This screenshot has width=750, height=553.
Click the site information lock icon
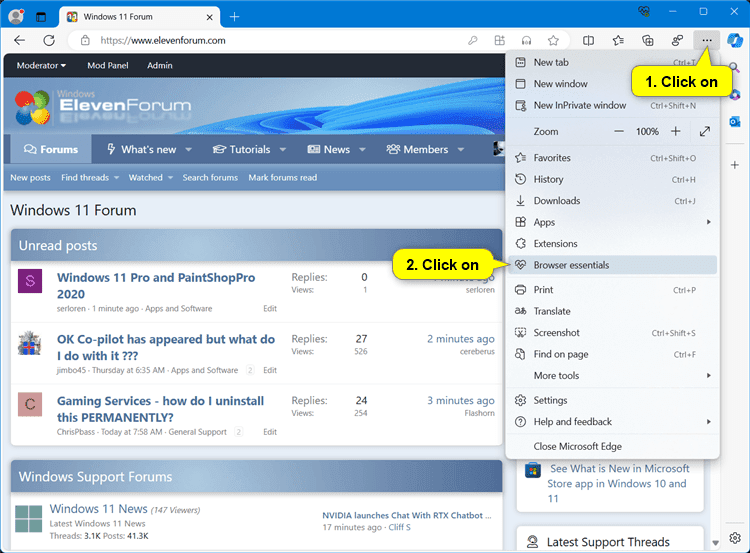click(85, 41)
